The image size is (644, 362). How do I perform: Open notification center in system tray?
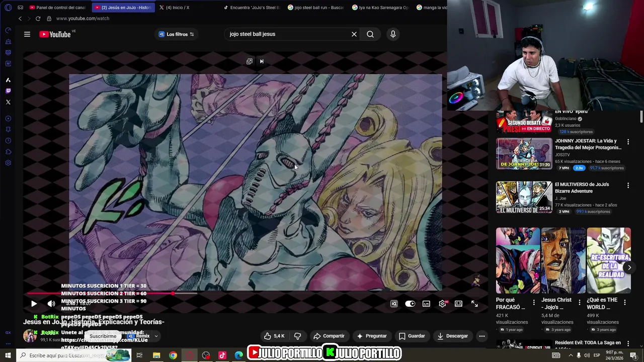point(633,355)
